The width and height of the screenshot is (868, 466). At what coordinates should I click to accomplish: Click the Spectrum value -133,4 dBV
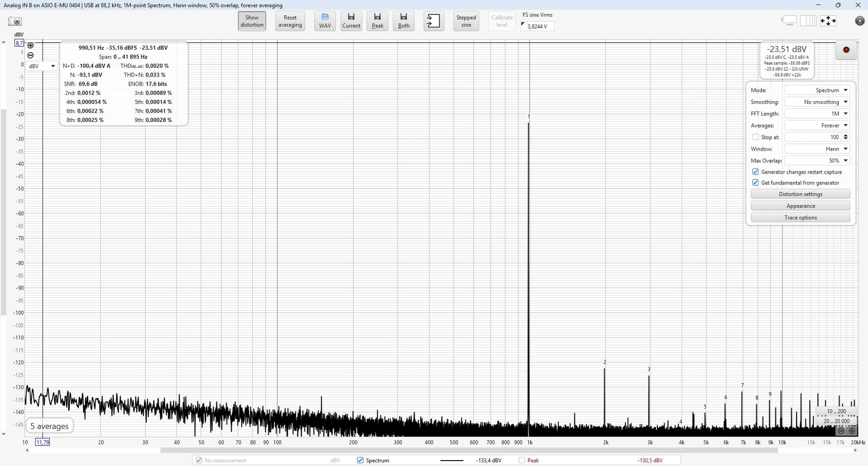489,461
